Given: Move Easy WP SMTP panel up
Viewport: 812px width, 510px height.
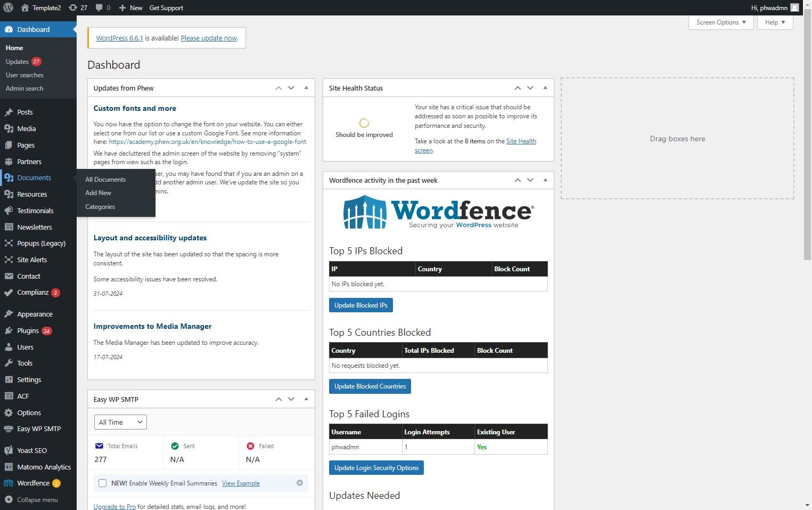Looking at the screenshot, I should [278, 399].
